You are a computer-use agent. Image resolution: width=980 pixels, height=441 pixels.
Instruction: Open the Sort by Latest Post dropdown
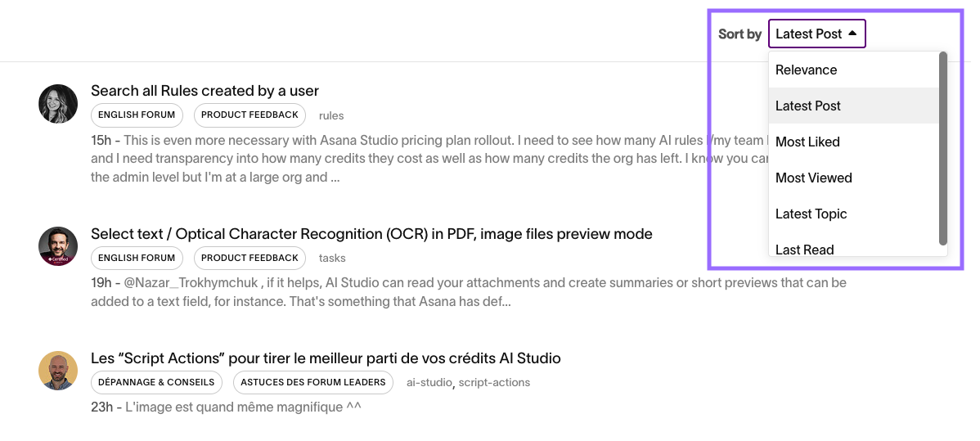click(816, 34)
